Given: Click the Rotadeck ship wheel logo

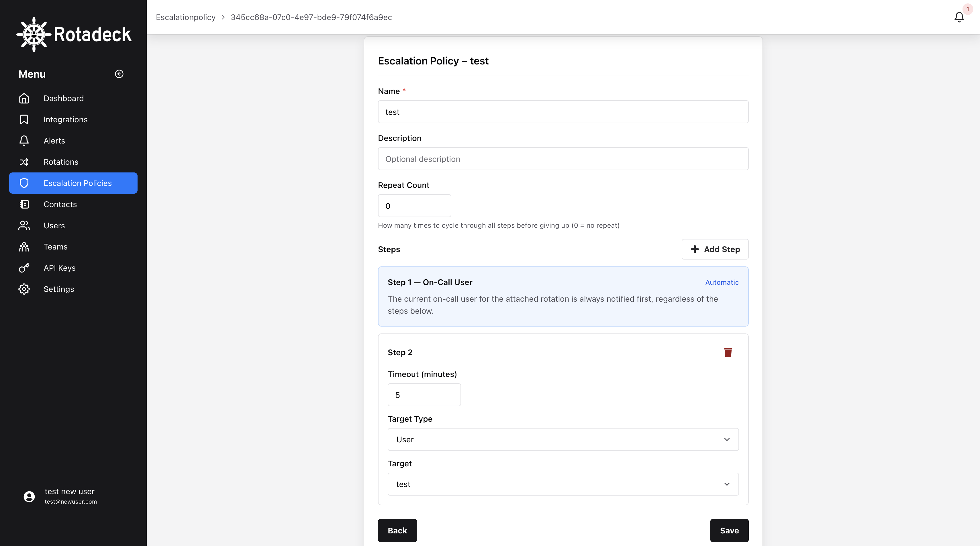Looking at the screenshot, I should point(34,34).
